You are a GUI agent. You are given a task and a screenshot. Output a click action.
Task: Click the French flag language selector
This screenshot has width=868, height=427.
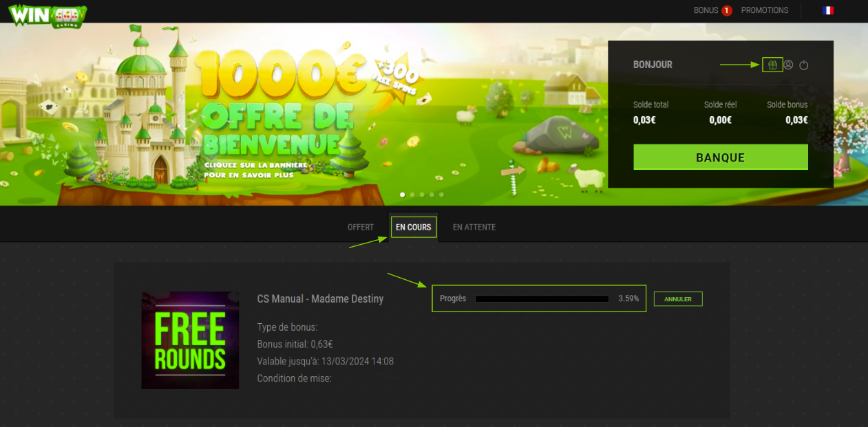pos(828,10)
